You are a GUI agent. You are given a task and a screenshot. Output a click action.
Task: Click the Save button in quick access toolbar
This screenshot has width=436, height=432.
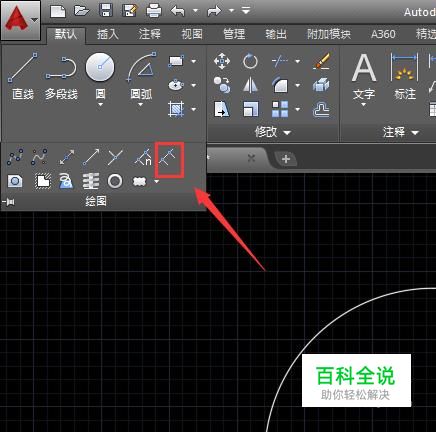coord(106,10)
